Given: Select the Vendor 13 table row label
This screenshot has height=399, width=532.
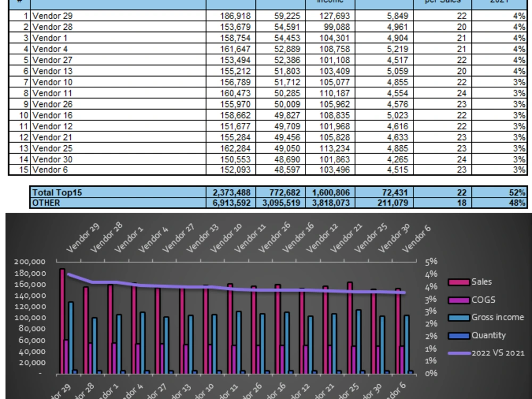Looking at the screenshot, I should point(118,71).
